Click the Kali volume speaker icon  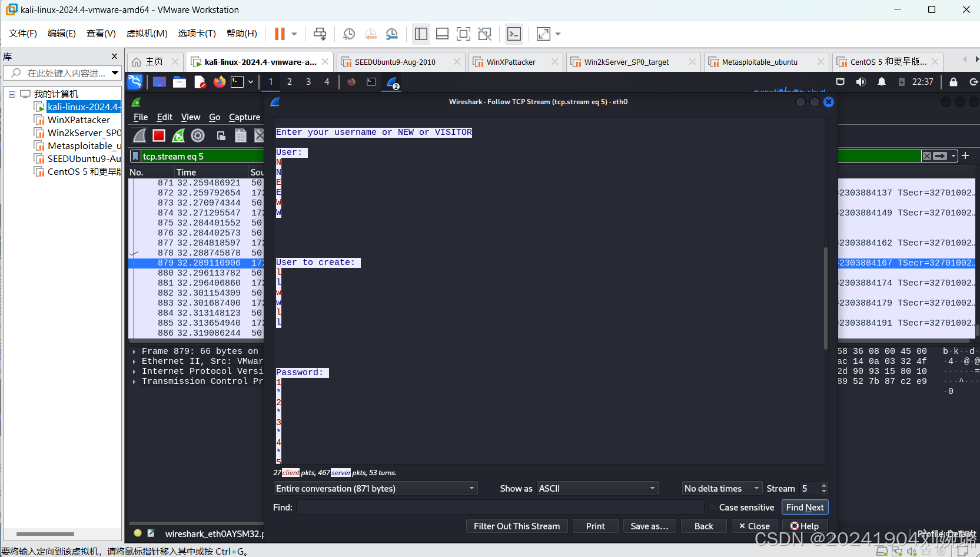pos(861,82)
